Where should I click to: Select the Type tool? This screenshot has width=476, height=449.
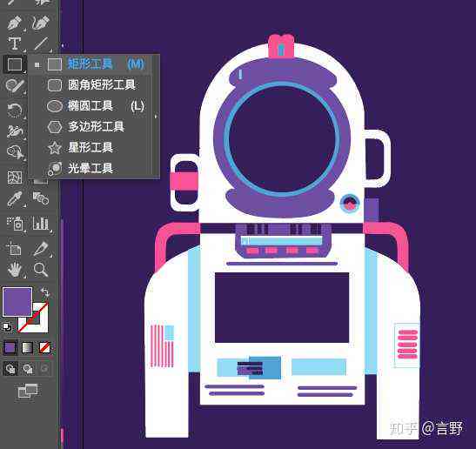tap(14, 44)
